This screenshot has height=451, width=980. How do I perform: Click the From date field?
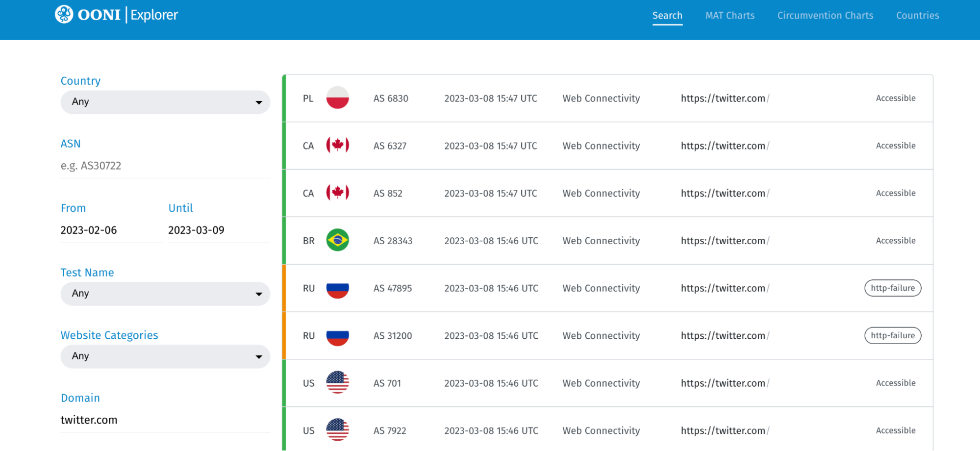(110, 230)
